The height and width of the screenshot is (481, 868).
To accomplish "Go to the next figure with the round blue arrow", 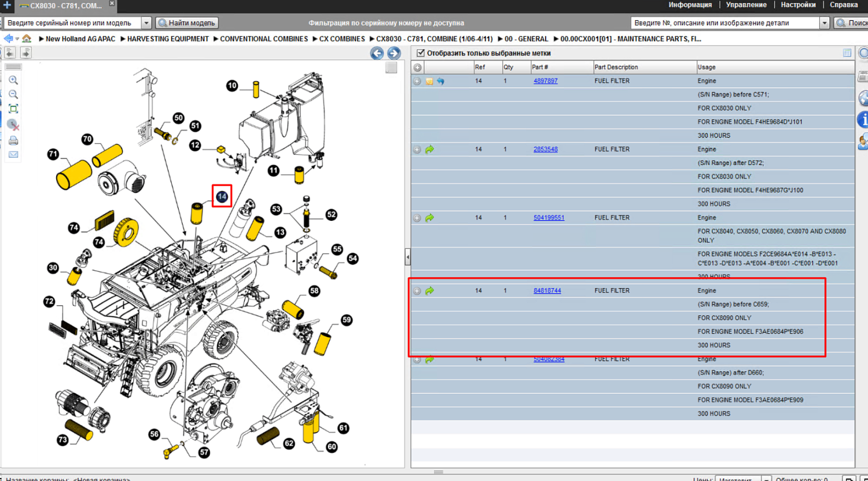I will tap(394, 53).
